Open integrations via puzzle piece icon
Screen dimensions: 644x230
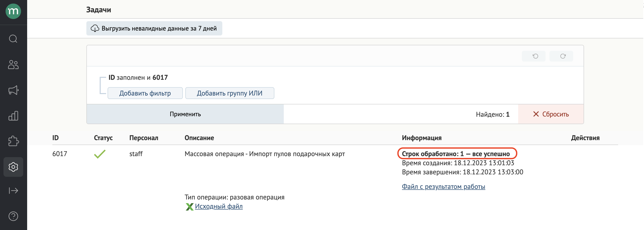click(x=13, y=141)
